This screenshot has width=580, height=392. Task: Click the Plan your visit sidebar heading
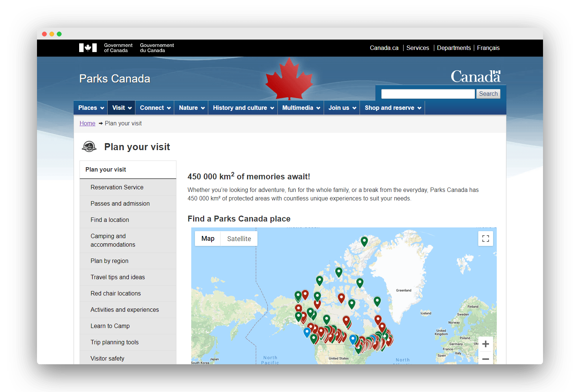pyautogui.click(x=128, y=169)
